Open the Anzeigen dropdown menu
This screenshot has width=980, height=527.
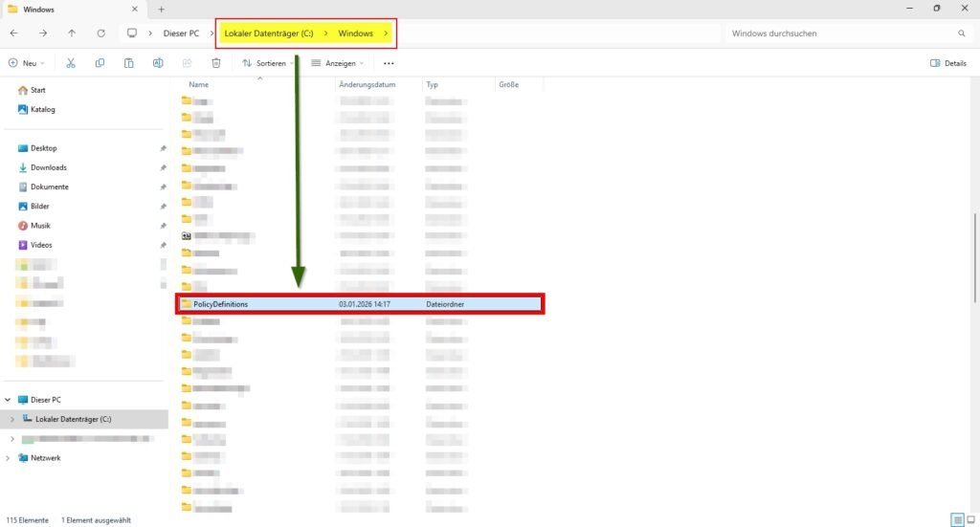click(338, 63)
